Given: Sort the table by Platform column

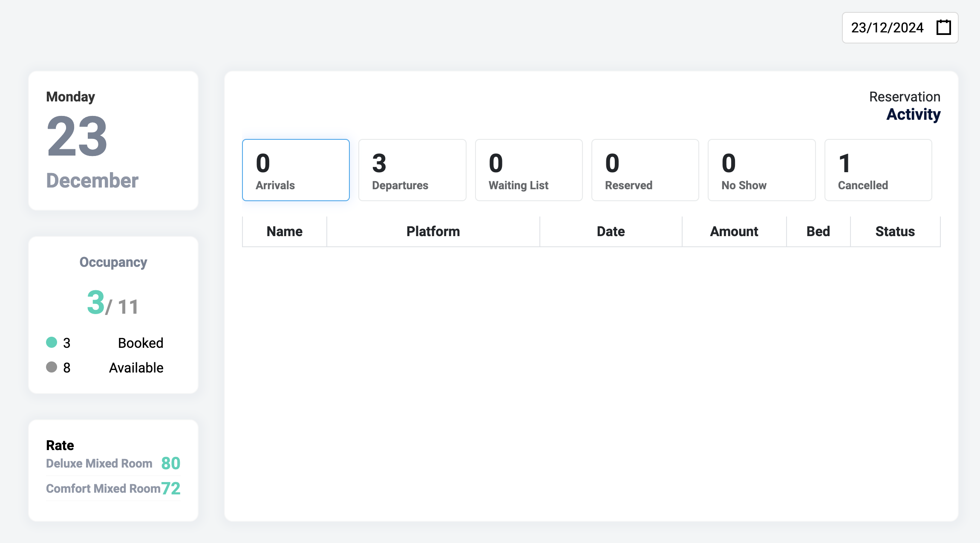Looking at the screenshot, I should tap(433, 231).
